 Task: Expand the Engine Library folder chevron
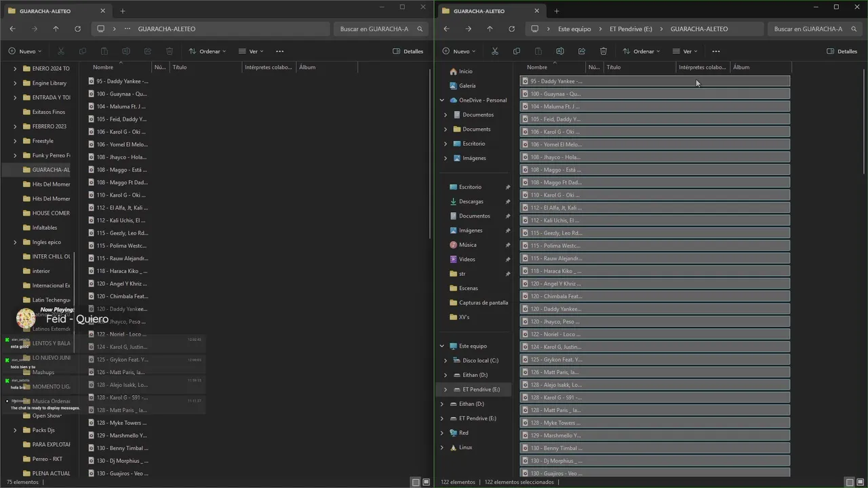click(x=15, y=83)
